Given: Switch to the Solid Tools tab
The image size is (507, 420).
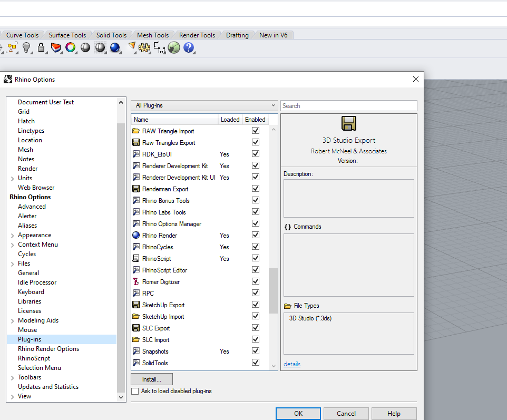Looking at the screenshot, I should pyautogui.click(x=111, y=35).
